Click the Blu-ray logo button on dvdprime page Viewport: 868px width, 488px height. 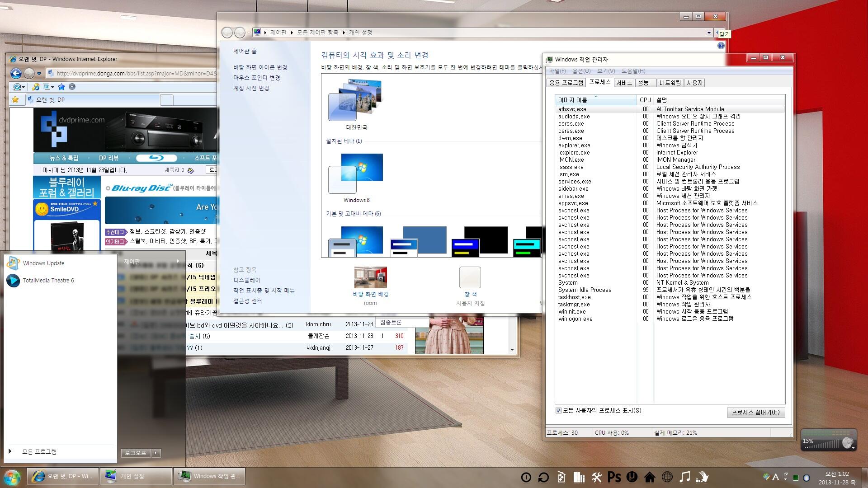point(156,158)
